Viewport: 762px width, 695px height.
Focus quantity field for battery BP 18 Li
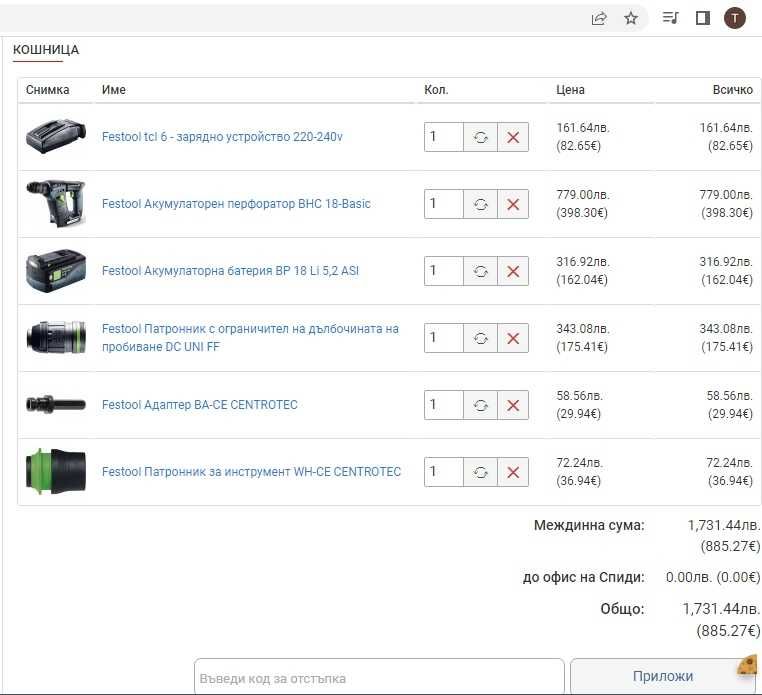(x=444, y=271)
